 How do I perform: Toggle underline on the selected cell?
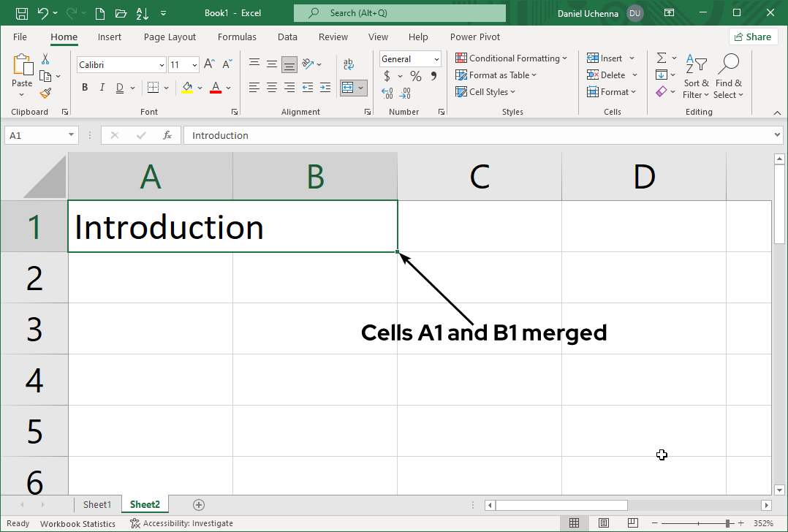tap(118, 87)
